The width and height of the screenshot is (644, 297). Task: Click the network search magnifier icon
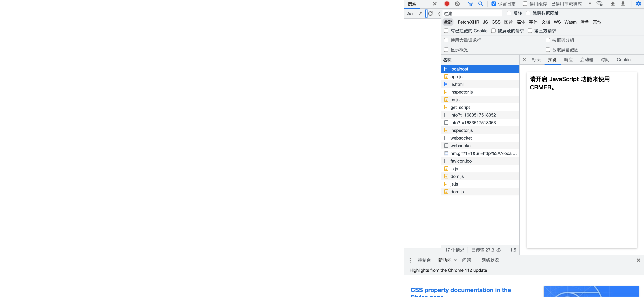[481, 4]
